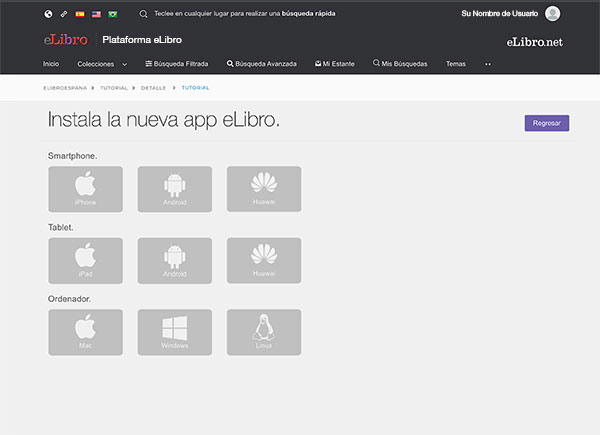The width and height of the screenshot is (600, 435).
Task: Select the iPad tablet tile
Action: [85, 261]
